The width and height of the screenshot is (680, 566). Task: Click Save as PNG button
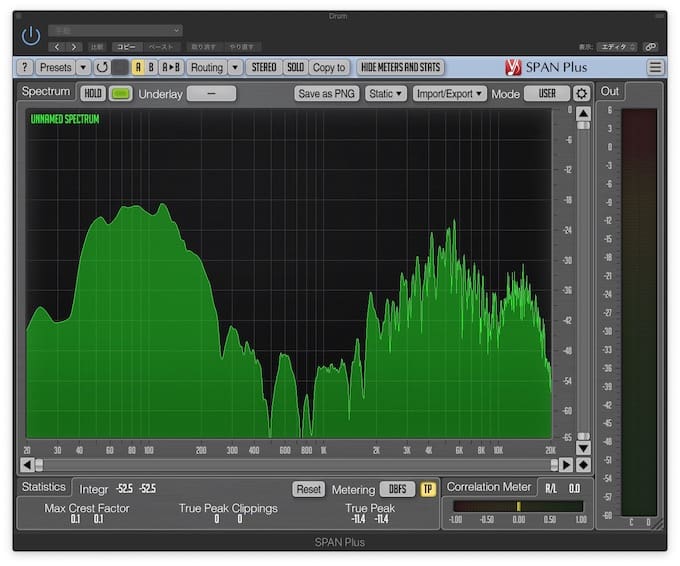pos(327,93)
